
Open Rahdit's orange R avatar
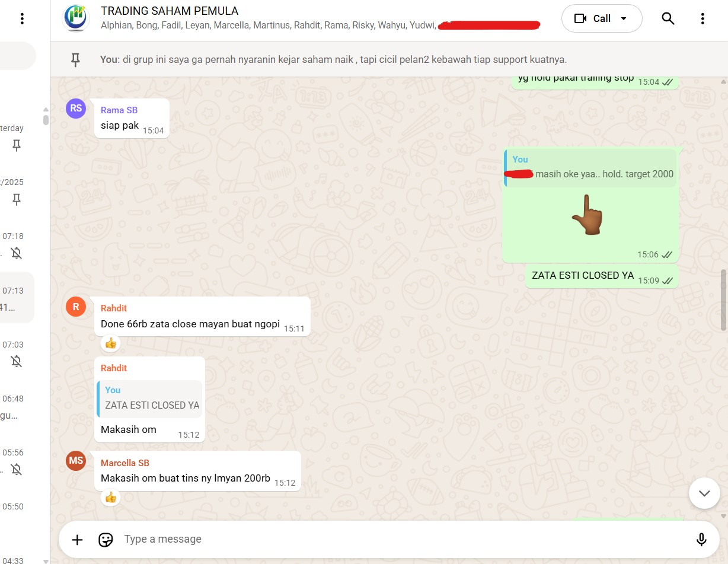point(76,307)
